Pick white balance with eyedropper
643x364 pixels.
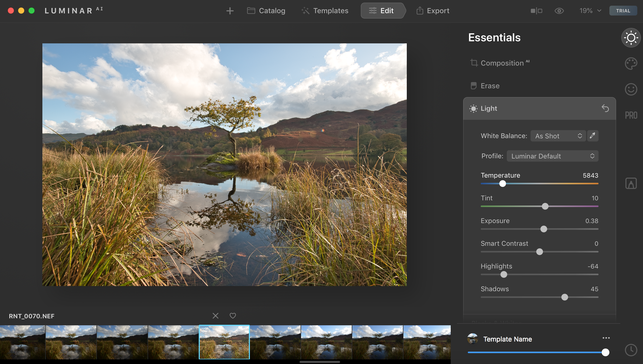coord(593,136)
